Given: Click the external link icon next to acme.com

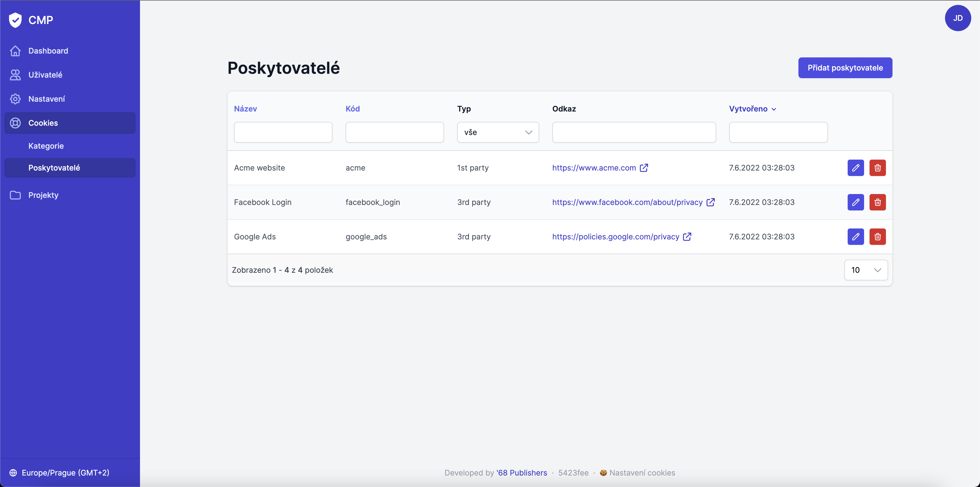Looking at the screenshot, I should 644,168.
